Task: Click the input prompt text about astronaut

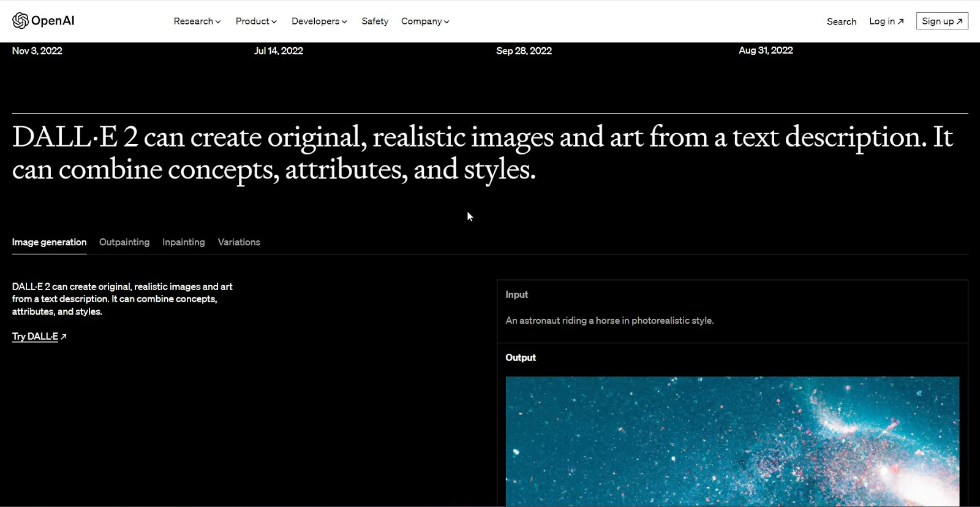Action: pyautogui.click(x=609, y=321)
